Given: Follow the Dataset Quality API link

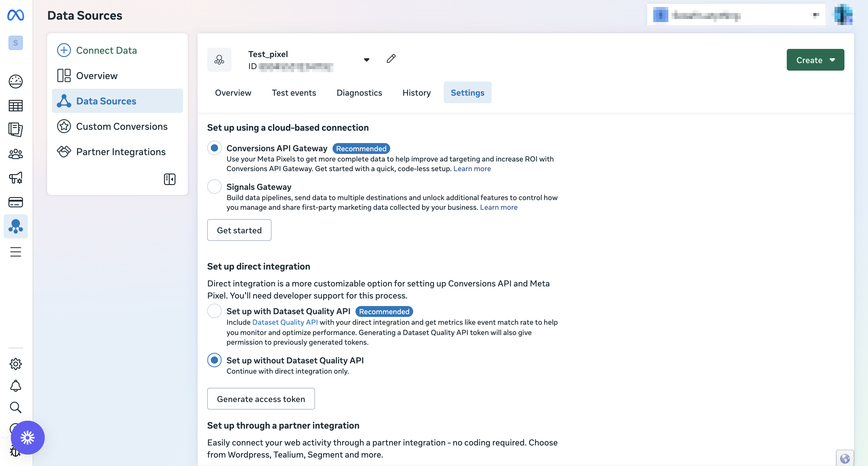Looking at the screenshot, I should pos(285,322).
